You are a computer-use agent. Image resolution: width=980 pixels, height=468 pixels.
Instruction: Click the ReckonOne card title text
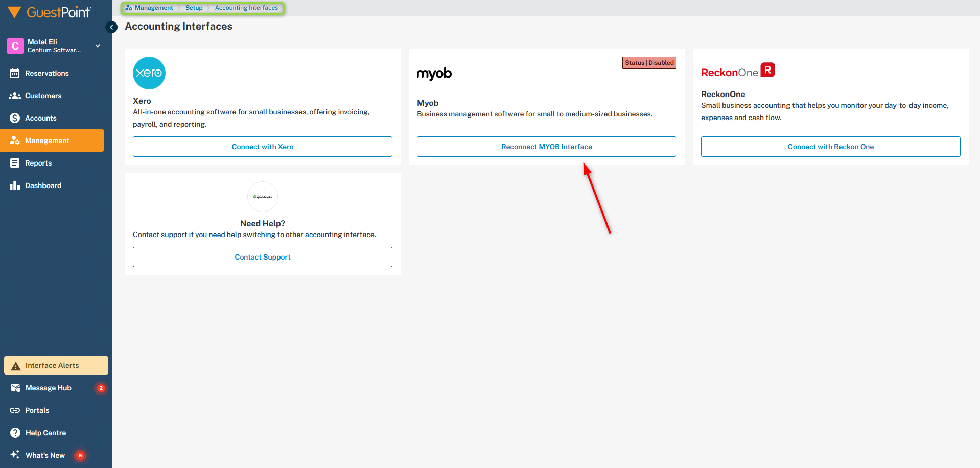(x=723, y=94)
